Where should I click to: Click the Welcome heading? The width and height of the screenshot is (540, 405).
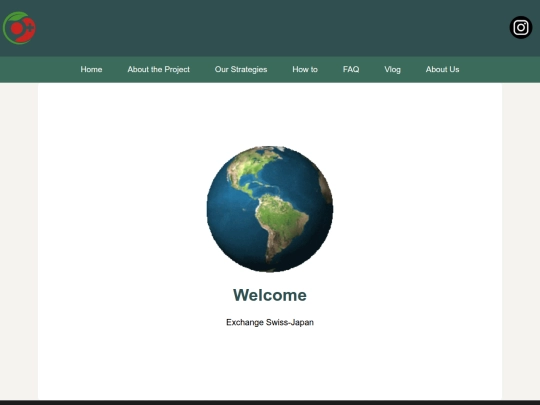tap(270, 295)
